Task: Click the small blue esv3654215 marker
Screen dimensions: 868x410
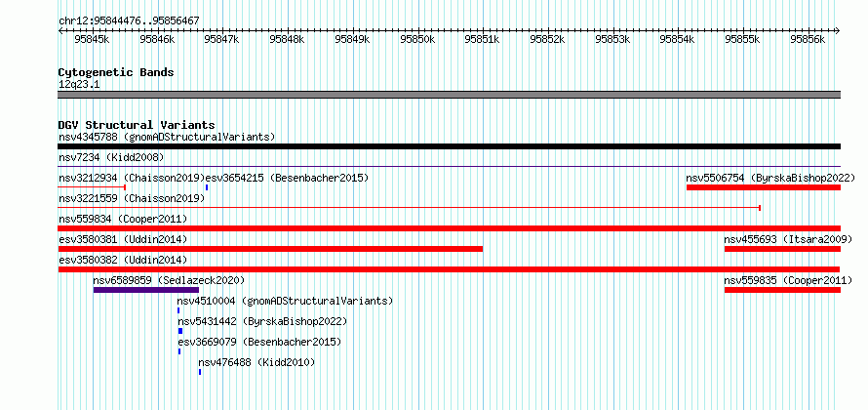Action: 207,187
